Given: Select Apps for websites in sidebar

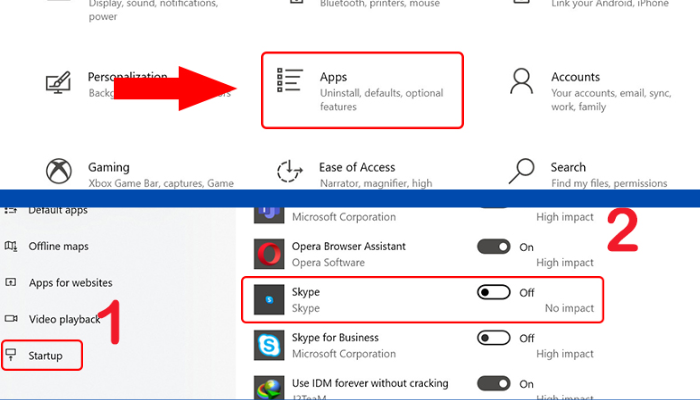Looking at the screenshot, I should tap(70, 283).
